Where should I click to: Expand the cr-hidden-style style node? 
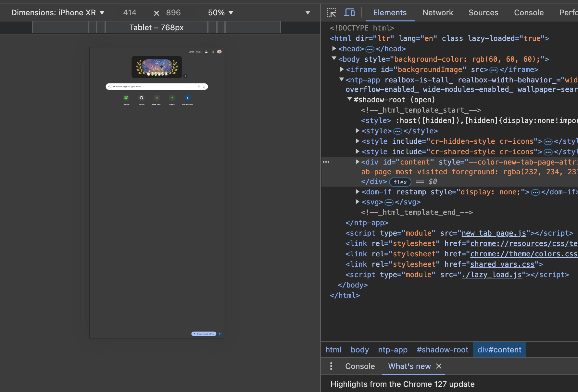click(358, 141)
